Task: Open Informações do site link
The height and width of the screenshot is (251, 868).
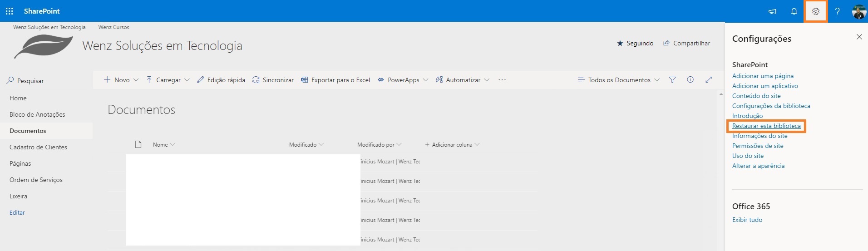Action: coord(759,136)
